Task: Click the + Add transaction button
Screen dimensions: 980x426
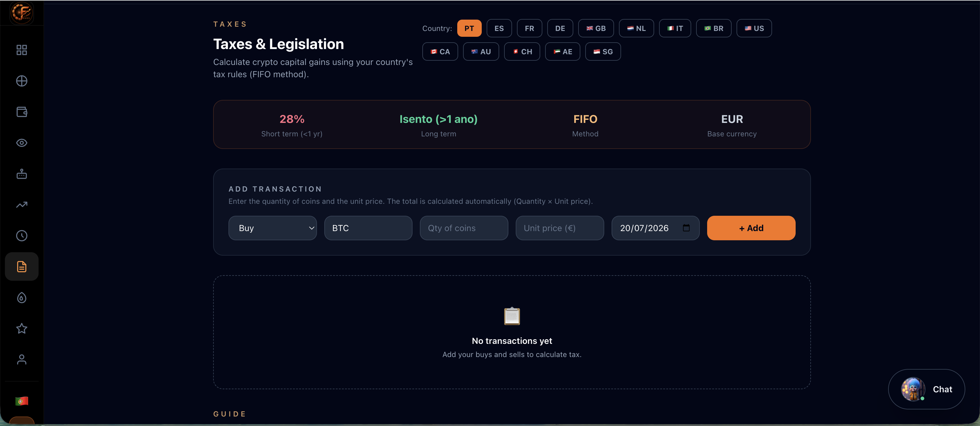Action: (x=751, y=228)
